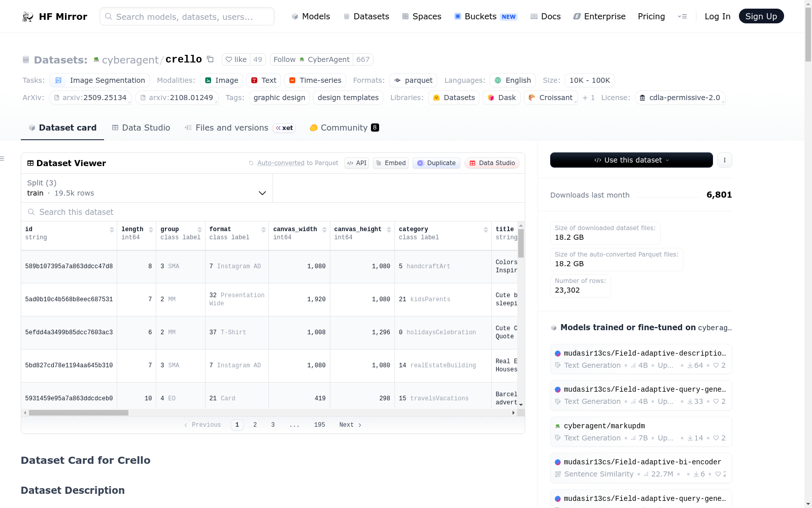Screen dimensions: 812x508
Task: Go to the Next page of rows
Action: pyautogui.click(x=350, y=425)
